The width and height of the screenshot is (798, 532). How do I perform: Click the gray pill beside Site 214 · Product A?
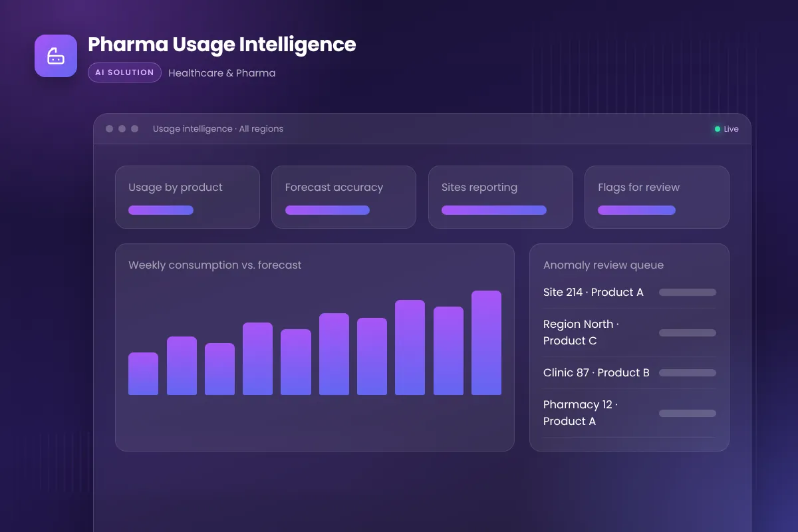click(x=688, y=292)
